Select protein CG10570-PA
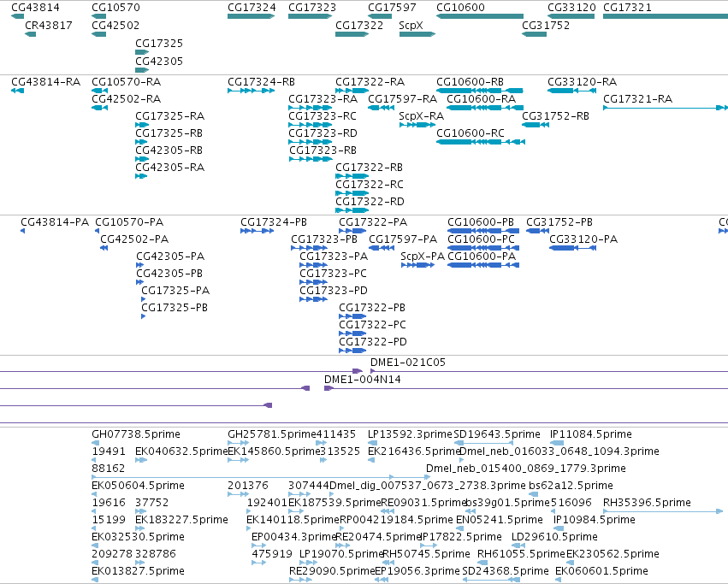The height and width of the screenshot is (584, 728). tap(129, 222)
